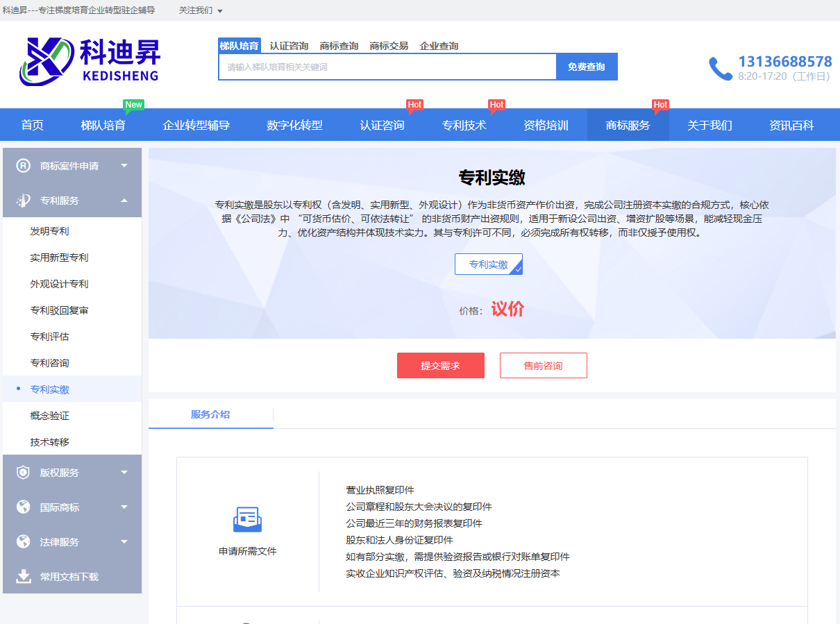Click the application documents envelope icon
Image resolution: width=840 pixels, height=624 pixels.
pyautogui.click(x=247, y=519)
